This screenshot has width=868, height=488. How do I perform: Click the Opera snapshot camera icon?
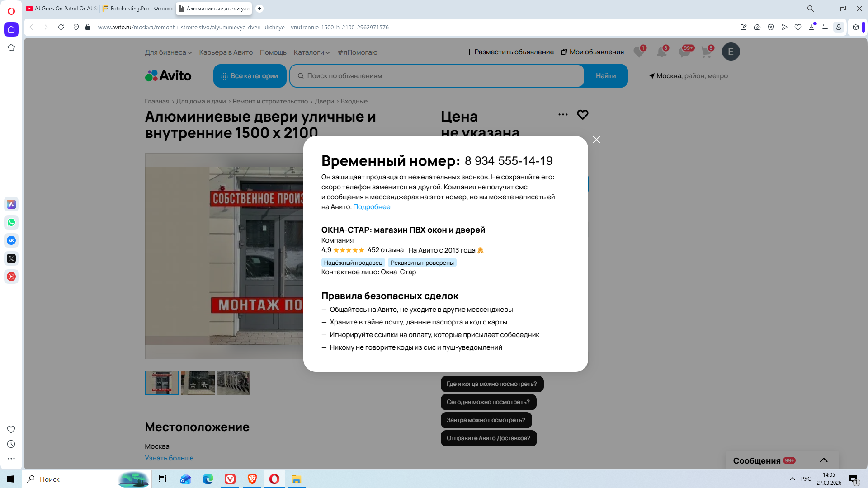(757, 27)
